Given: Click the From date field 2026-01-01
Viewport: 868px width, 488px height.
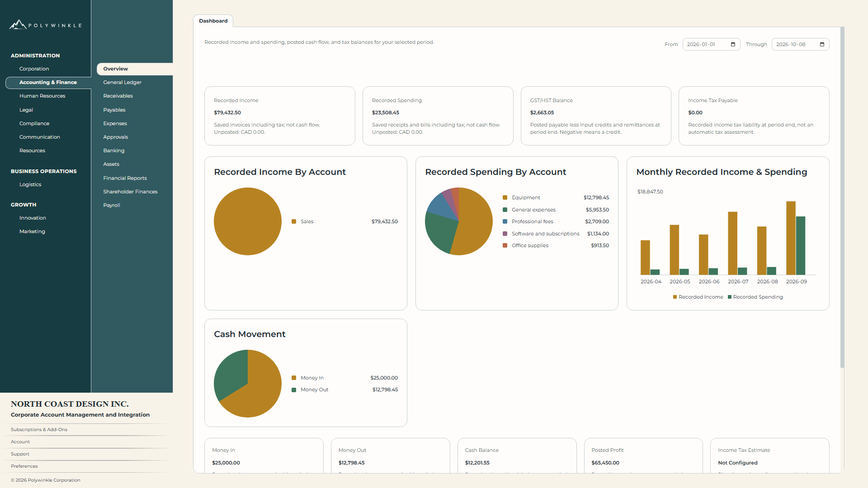Looking at the screenshot, I should (711, 44).
